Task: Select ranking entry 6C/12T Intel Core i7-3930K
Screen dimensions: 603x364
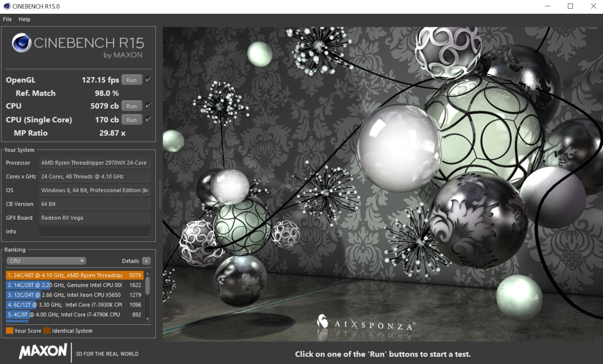Action: tap(75, 305)
